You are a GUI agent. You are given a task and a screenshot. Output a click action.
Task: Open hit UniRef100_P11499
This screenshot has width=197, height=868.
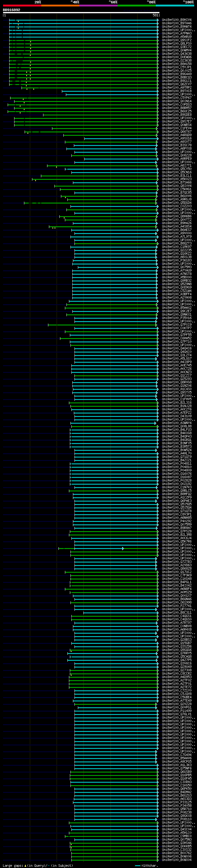[176, 711]
